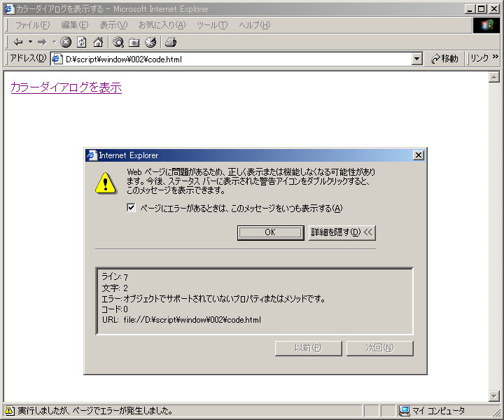This screenshot has width=504, height=420.
Task: Click the Forward arrow toolbar icon
Action: click(42, 42)
